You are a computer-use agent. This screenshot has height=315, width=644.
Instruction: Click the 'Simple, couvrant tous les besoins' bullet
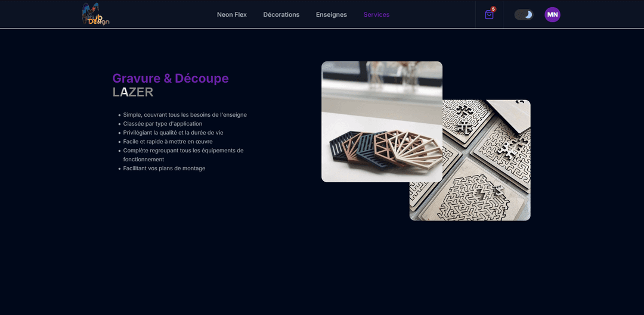tap(185, 115)
